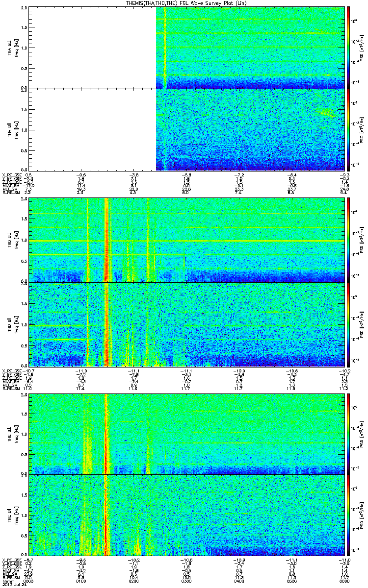The image size is (368, 588).
Task: Click the '0100' time tick label
Action: [81, 581]
